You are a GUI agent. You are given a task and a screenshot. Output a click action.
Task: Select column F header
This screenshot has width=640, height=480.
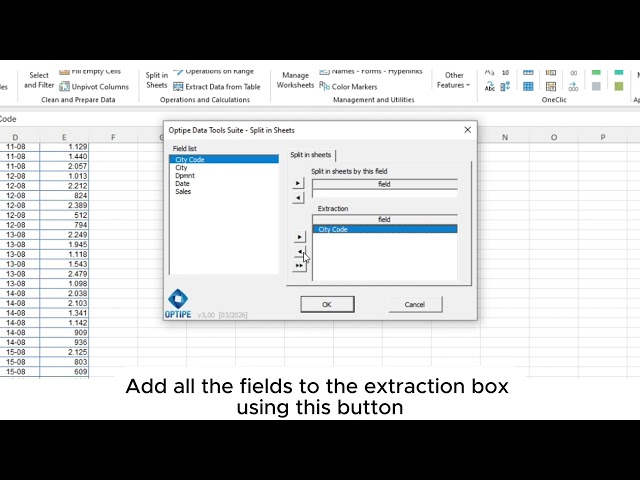(113, 138)
